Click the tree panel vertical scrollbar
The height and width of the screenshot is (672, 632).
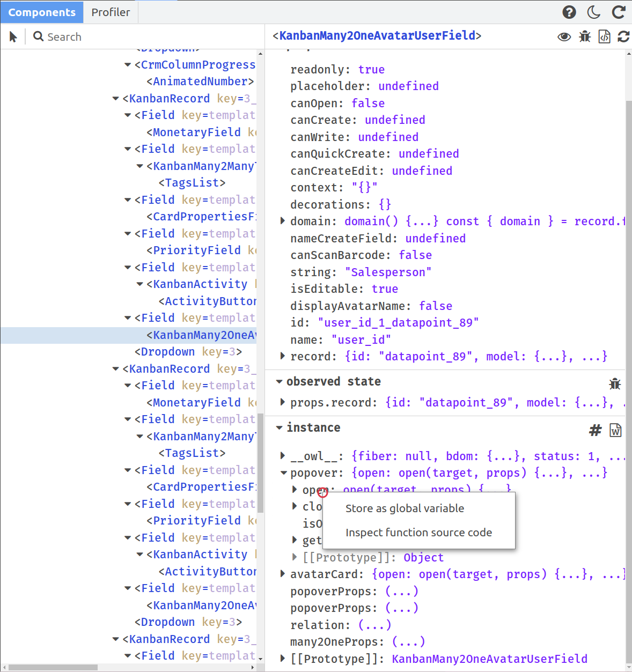260,463
